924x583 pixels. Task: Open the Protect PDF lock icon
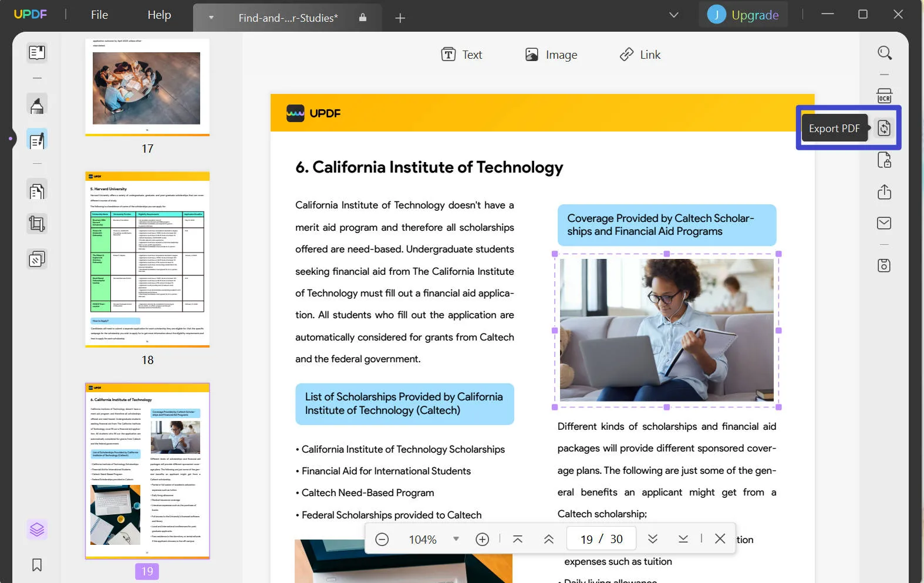click(884, 160)
